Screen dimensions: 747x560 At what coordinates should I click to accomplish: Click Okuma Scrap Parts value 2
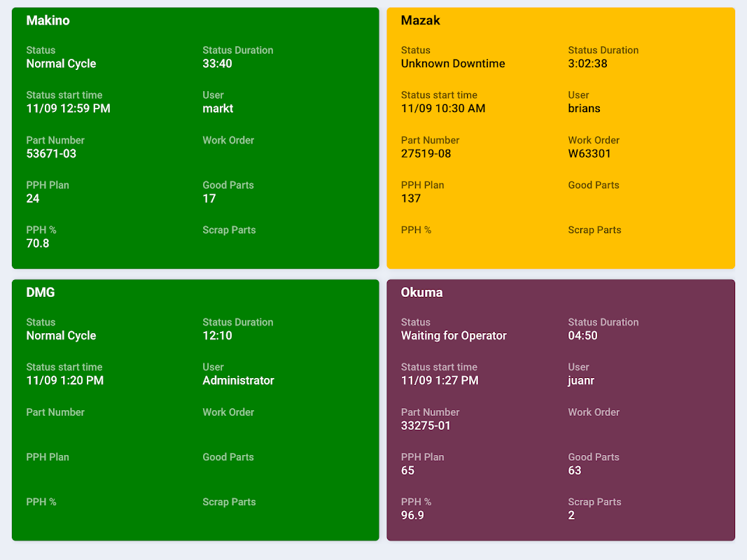[571, 515]
